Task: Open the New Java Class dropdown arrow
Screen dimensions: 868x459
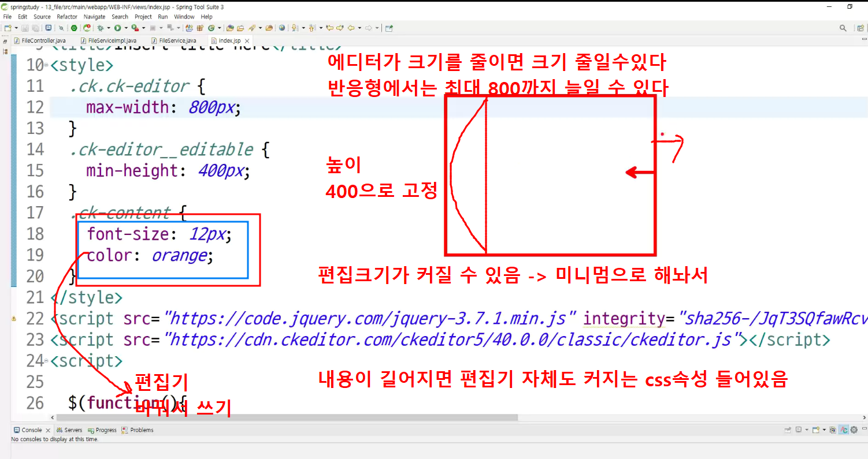Action: pyautogui.click(x=220, y=28)
